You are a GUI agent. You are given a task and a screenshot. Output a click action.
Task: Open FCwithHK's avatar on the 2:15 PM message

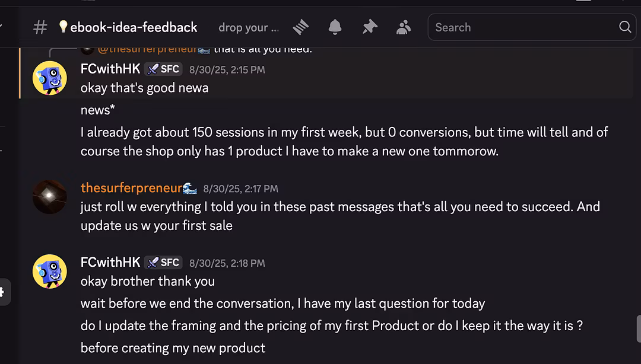pos(49,78)
